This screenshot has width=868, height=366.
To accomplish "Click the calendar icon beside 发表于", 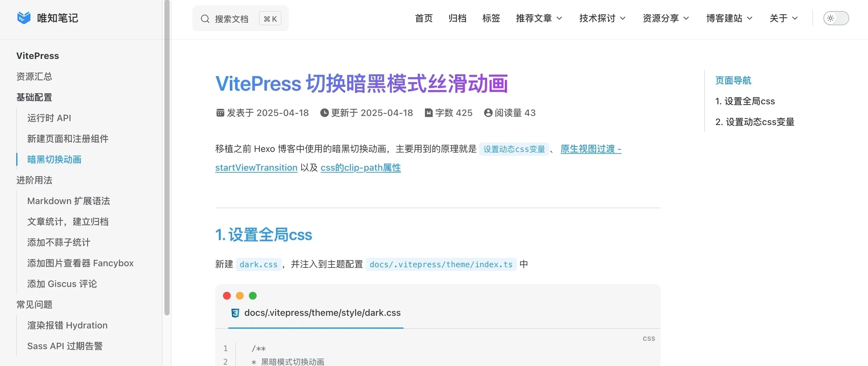I will coord(220,113).
